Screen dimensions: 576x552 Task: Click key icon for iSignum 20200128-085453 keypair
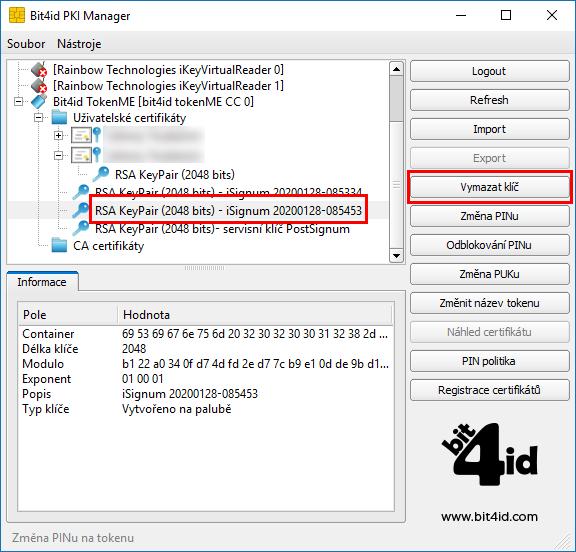pos(80,210)
